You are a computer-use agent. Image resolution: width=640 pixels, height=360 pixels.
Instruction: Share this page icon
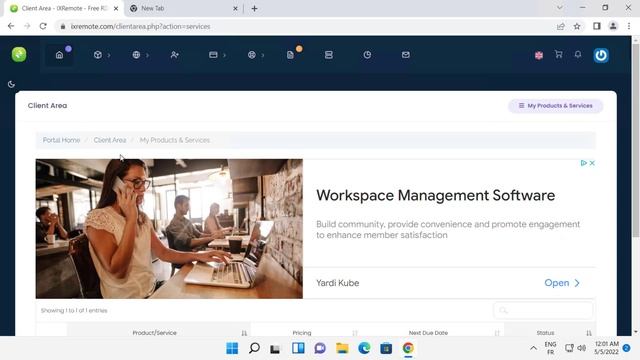click(x=560, y=26)
